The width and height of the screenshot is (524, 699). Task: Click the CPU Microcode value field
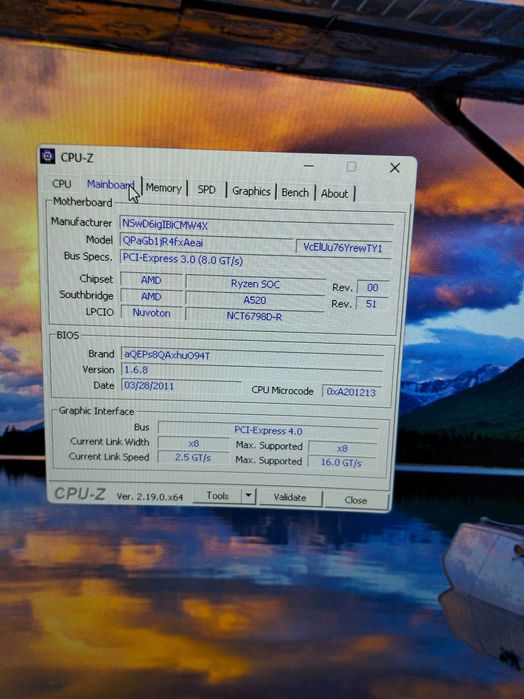[351, 392]
